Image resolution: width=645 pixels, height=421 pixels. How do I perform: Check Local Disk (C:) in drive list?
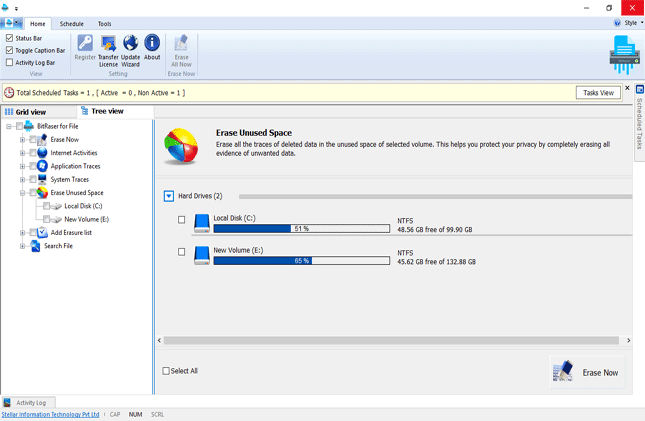(x=181, y=220)
